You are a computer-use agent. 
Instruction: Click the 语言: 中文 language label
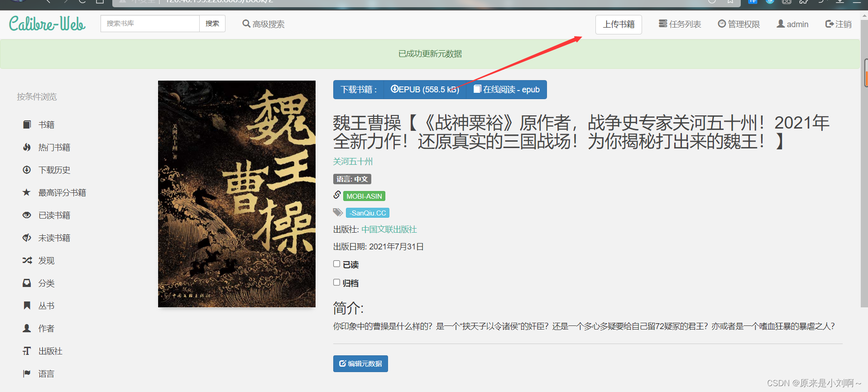[352, 179]
